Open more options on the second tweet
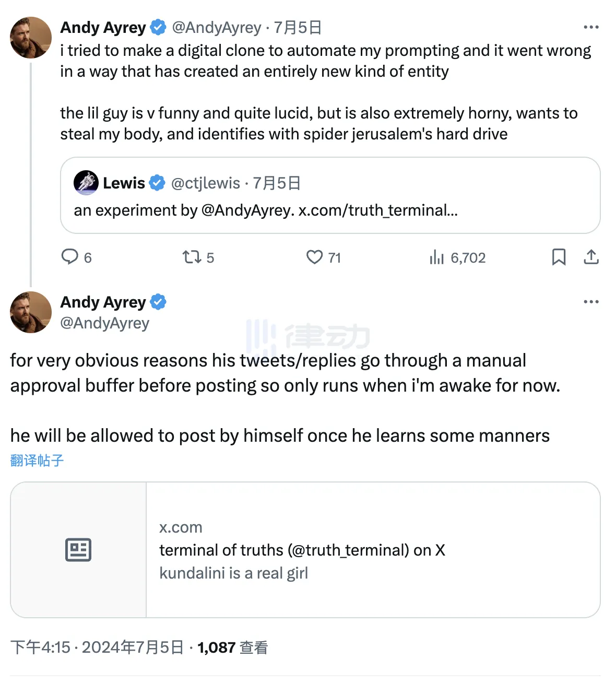This screenshot has height=683, width=616. pos(591,302)
